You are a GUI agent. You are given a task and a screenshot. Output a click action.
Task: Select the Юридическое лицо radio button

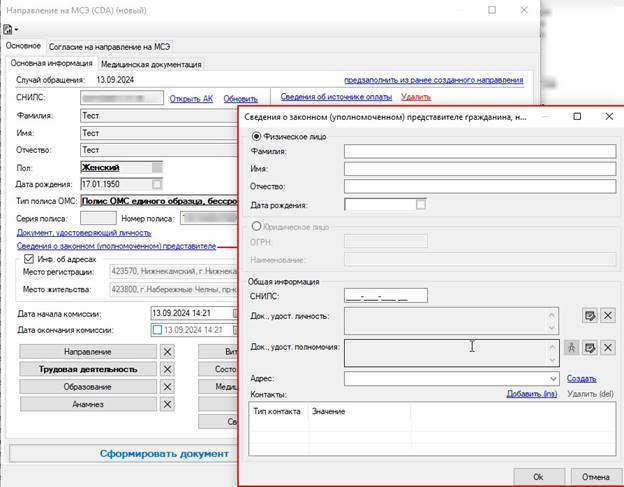[x=256, y=226]
